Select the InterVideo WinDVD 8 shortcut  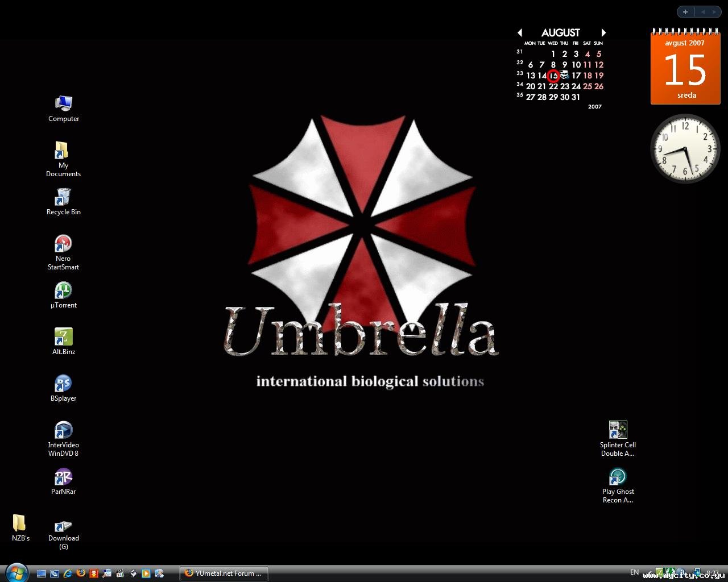(x=63, y=439)
